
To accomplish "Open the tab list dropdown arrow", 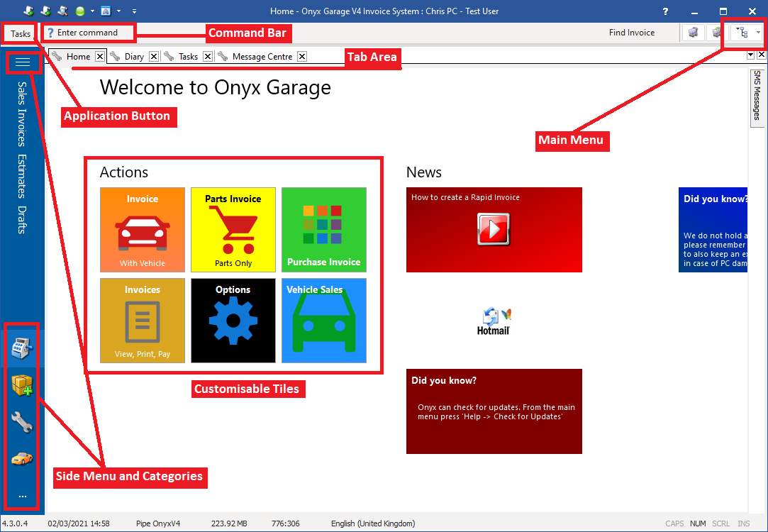I will pos(750,55).
